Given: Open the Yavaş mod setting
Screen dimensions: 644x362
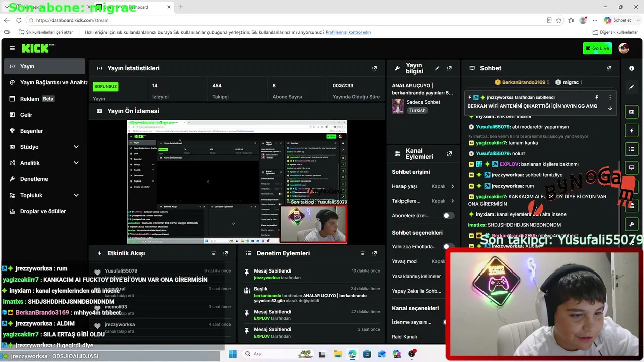Looking at the screenshot, I should click(x=419, y=261).
